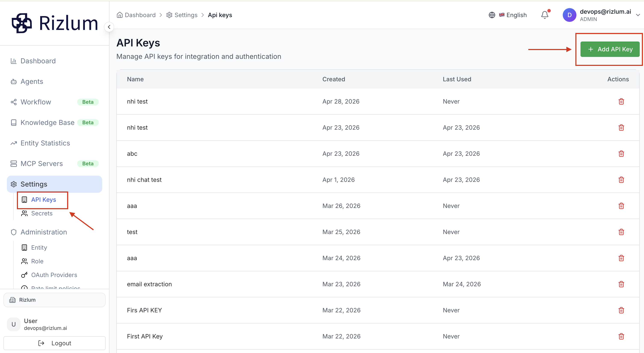This screenshot has height=353, width=644.
Task: Delete the First API Key entry
Action: [621, 336]
